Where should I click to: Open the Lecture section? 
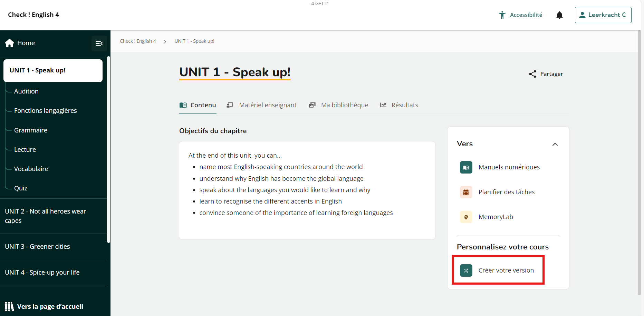point(25,150)
